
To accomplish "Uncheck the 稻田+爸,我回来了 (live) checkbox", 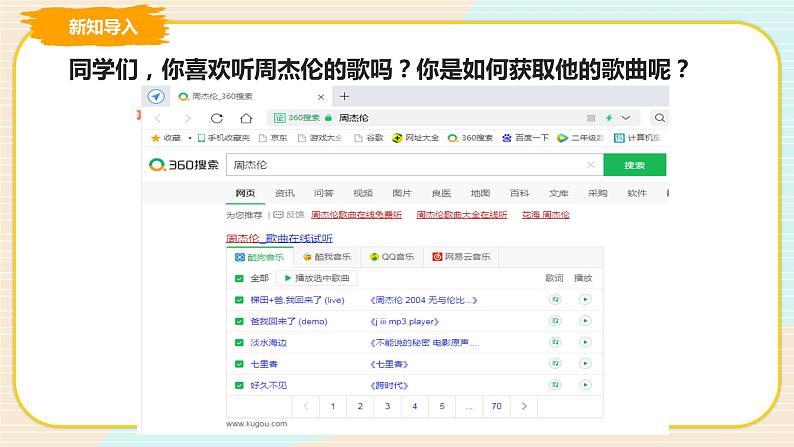I will (239, 300).
